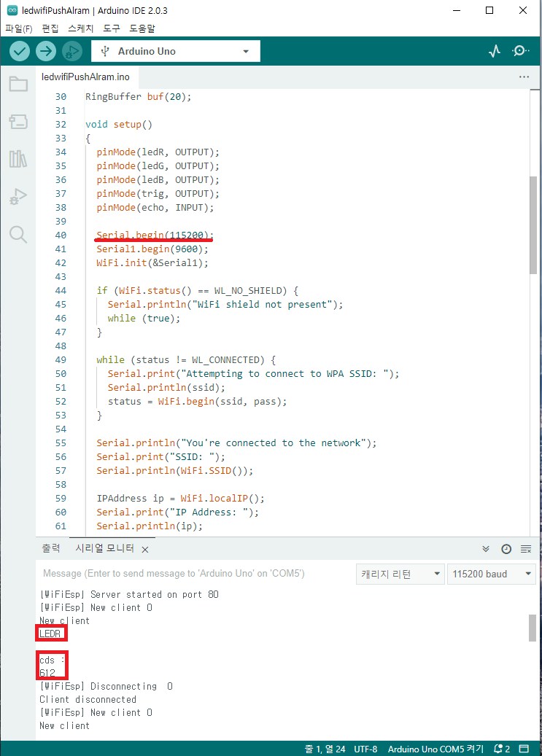Click "You're connected to the network" line

click(236, 443)
